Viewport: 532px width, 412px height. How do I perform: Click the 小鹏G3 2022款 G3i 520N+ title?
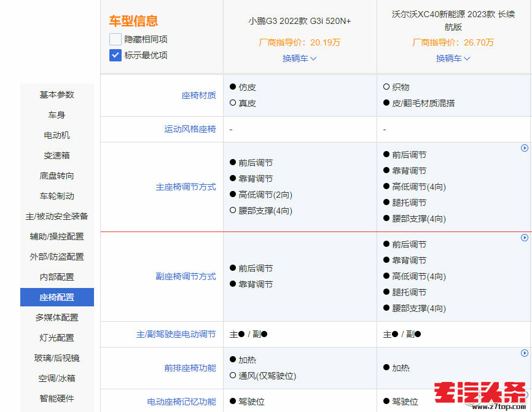(x=300, y=21)
